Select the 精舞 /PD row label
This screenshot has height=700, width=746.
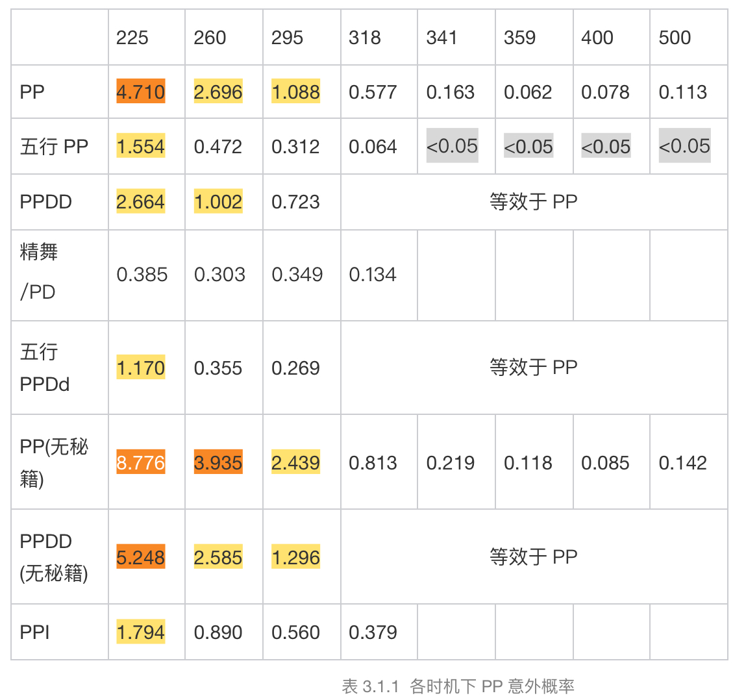[39, 272]
